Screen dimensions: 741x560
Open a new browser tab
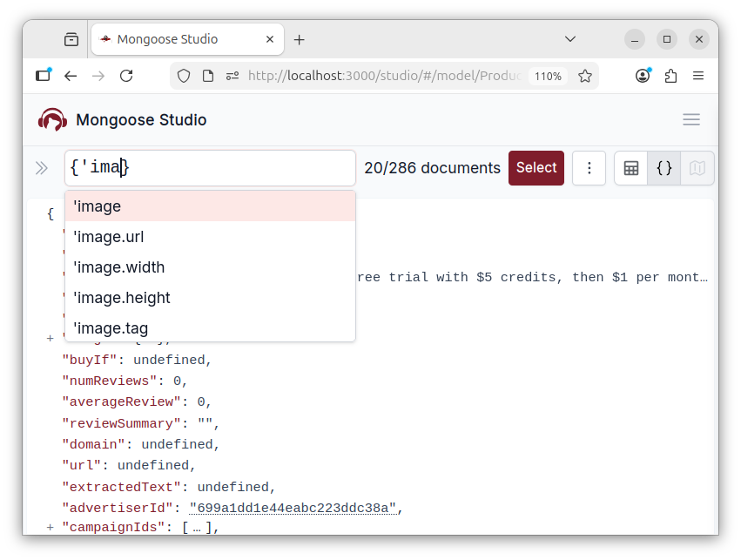(300, 40)
